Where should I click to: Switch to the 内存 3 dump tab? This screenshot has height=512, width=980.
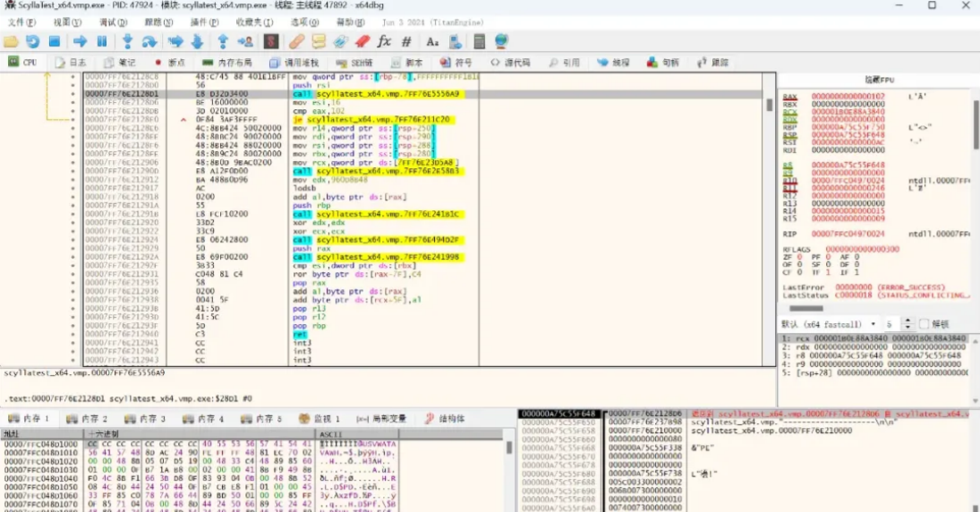pyautogui.click(x=145, y=419)
